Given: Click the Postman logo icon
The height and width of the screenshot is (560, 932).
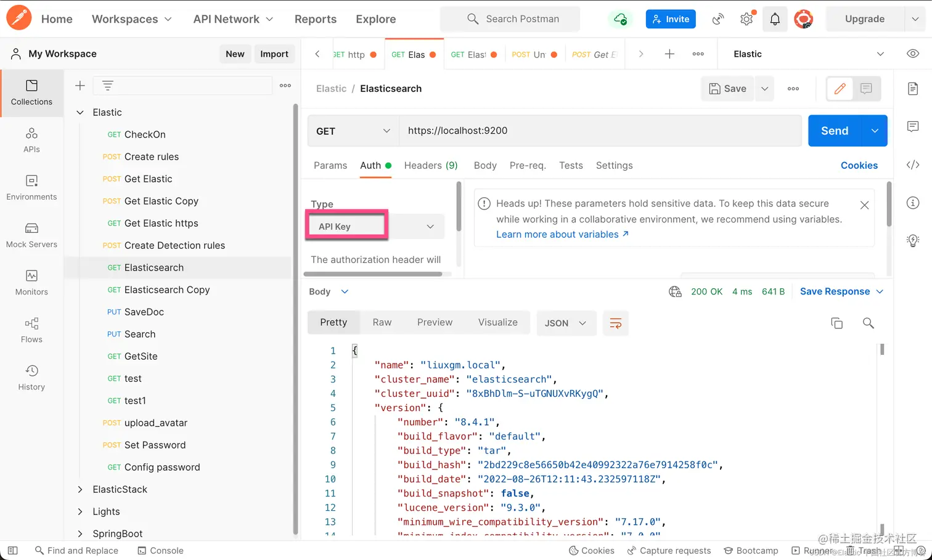Looking at the screenshot, I should coord(19,18).
